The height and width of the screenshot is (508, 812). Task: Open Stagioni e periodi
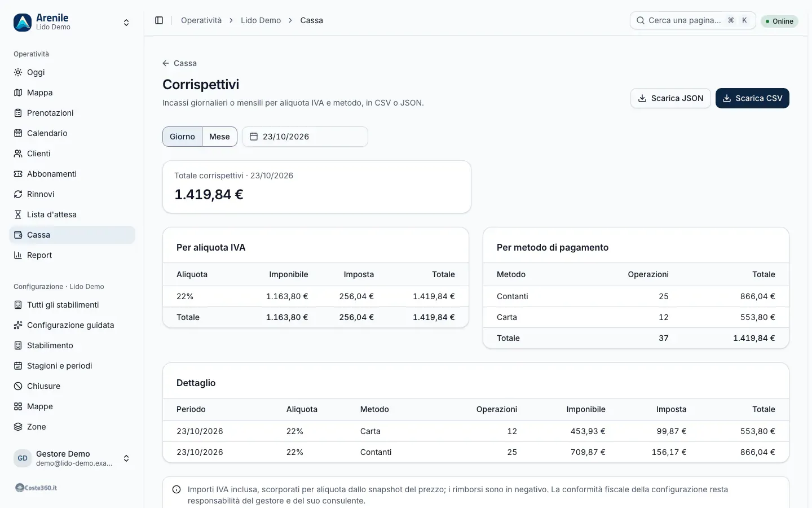(x=72, y=366)
